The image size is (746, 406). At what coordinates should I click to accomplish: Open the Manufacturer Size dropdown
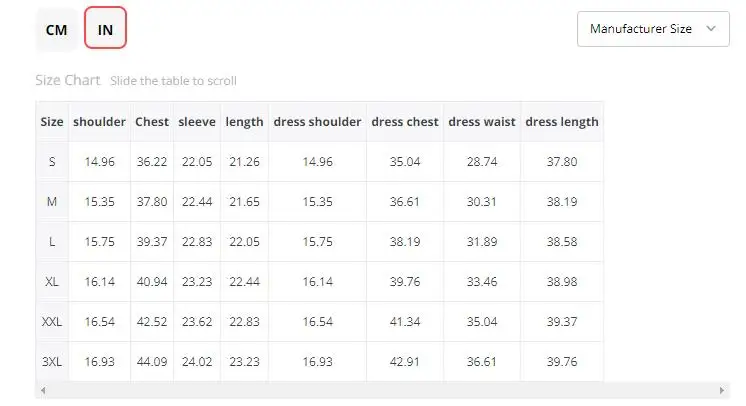[x=653, y=29]
